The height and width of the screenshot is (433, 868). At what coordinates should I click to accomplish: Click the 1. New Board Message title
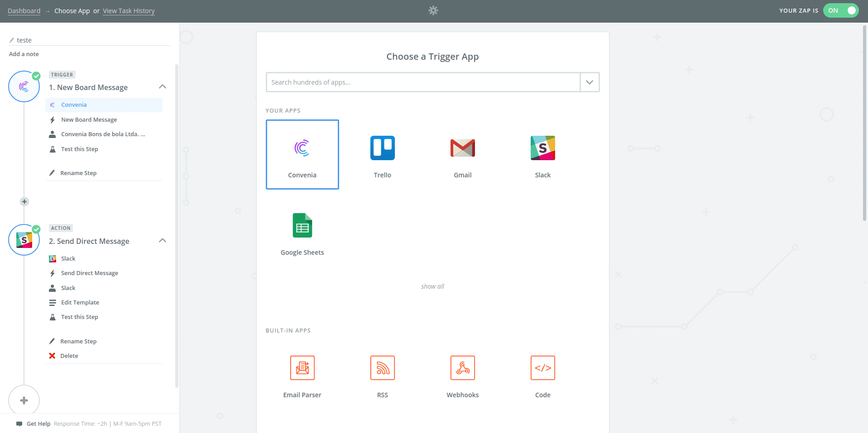(88, 87)
